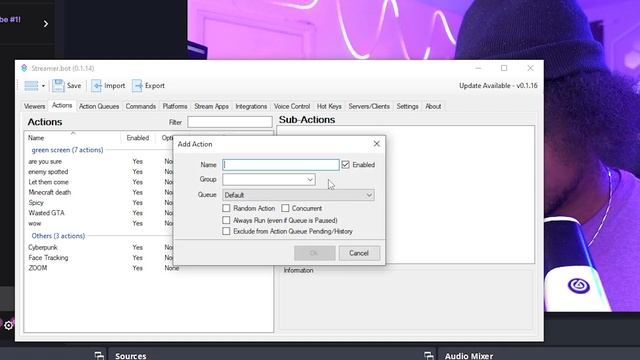Screen dimensions: 640x360
Task: Click the Cancel button
Action: (359, 253)
